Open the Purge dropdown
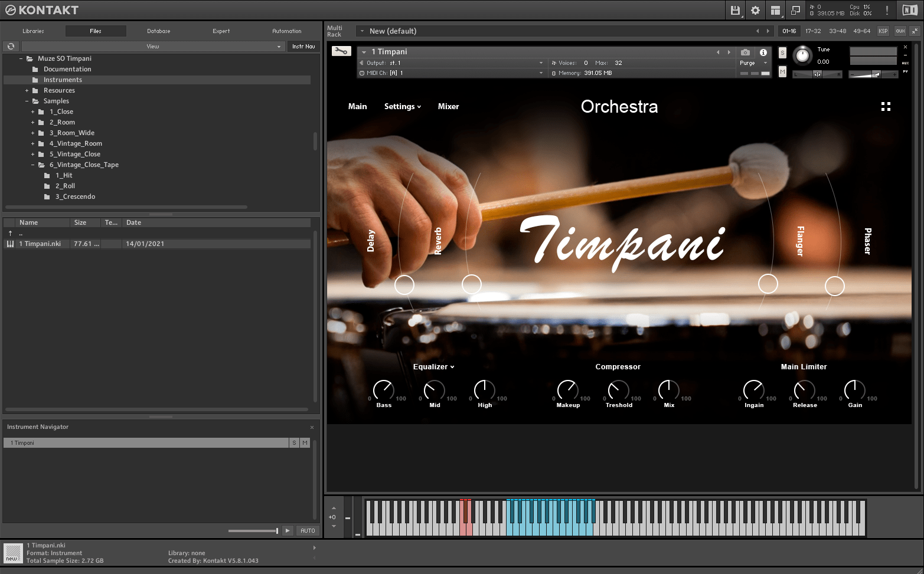 coord(754,63)
